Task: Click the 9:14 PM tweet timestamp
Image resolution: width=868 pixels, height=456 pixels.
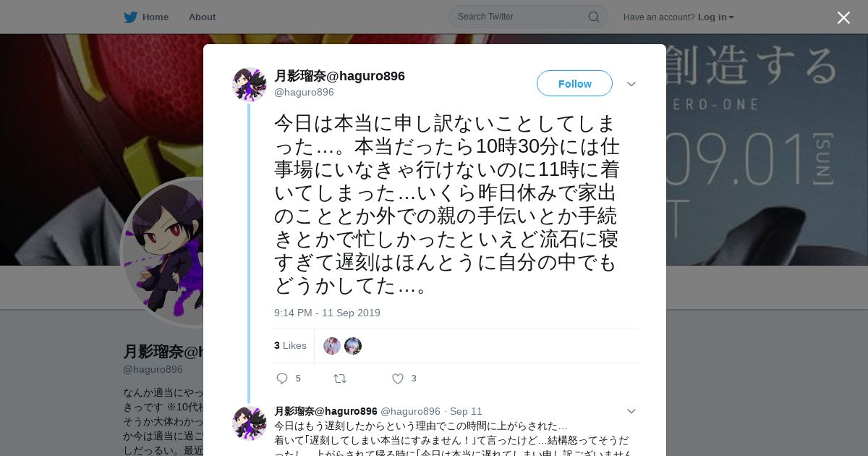Action: (x=327, y=313)
